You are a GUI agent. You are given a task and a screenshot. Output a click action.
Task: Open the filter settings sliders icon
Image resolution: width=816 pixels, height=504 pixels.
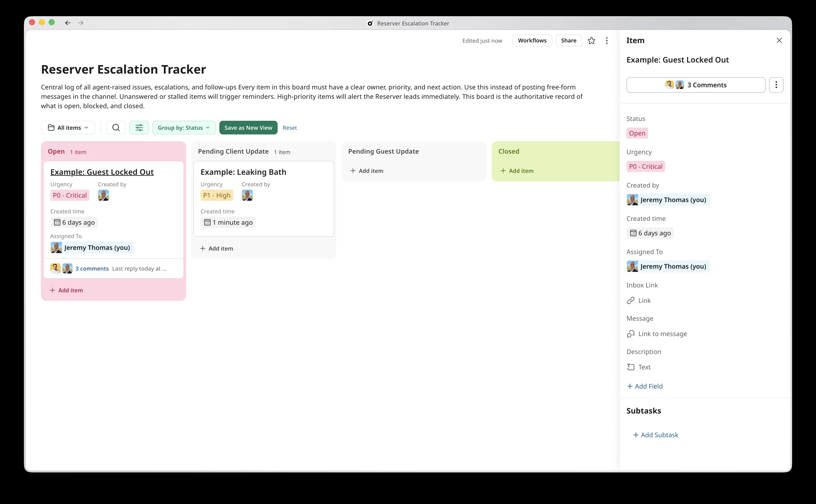(139, 128)
